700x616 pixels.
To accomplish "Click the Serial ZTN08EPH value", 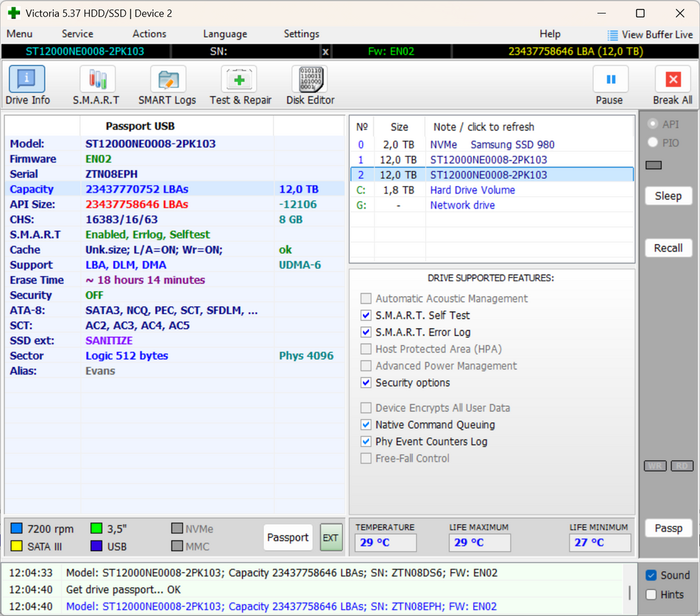I will 111,174.
